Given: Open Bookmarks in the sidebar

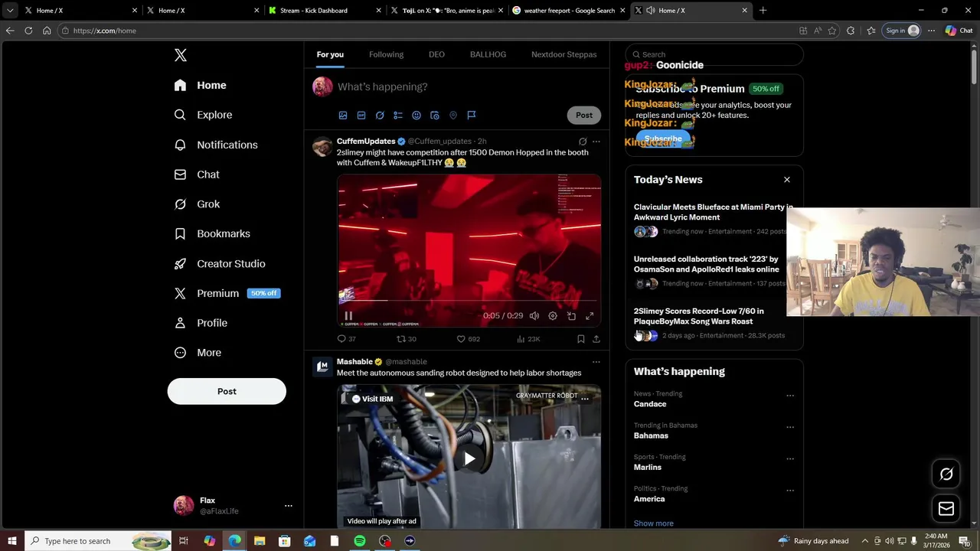Looking at the screenshot, I should [212, 233].
